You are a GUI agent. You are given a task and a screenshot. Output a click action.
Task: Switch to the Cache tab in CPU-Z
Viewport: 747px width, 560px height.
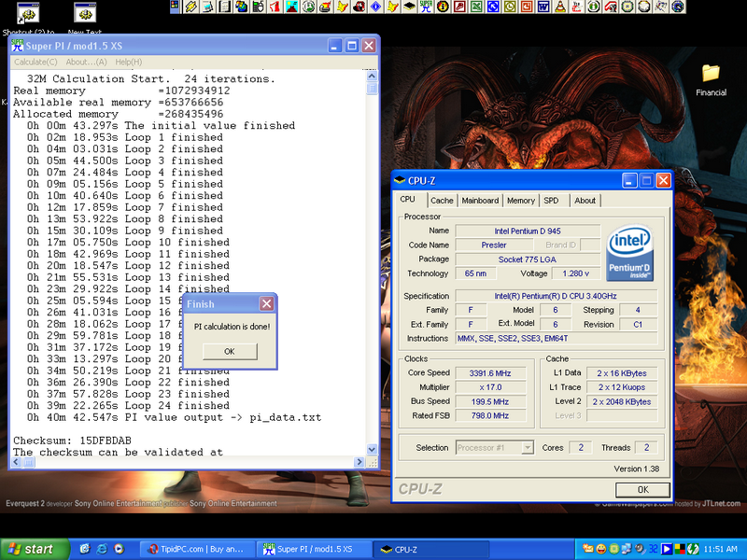tap(442, 201)
